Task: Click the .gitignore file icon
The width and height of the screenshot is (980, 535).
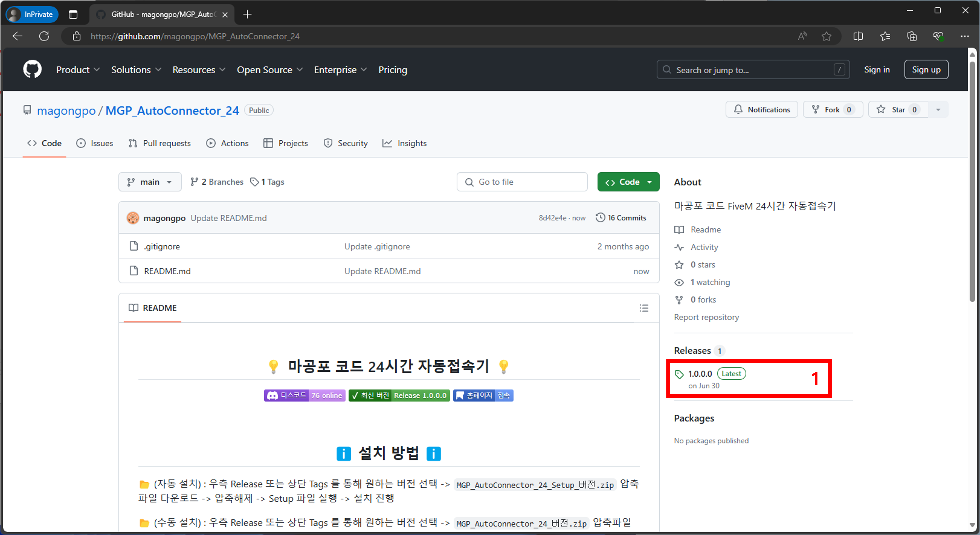Action: 133,246
